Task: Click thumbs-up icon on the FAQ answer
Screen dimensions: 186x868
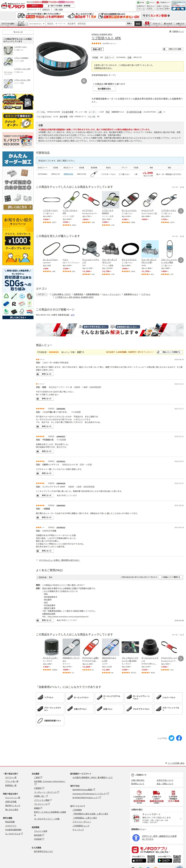Action: 38,620
